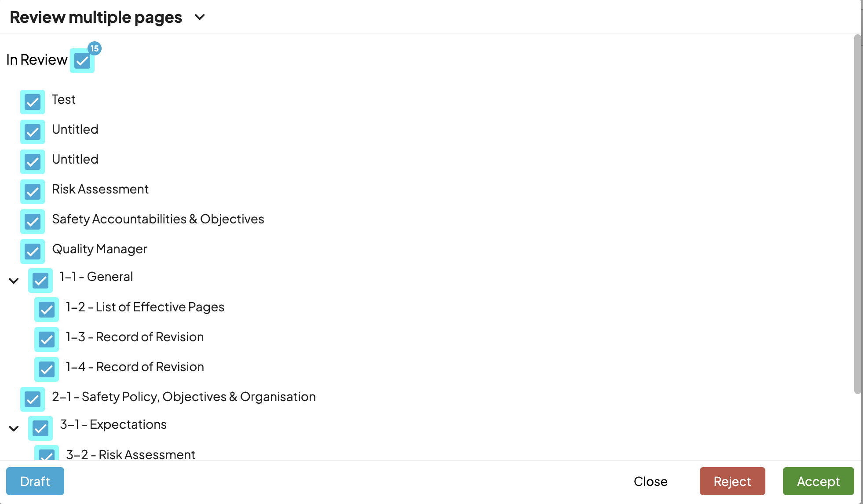The image size is (863, 504).
Task: Uncheck 1-2 - List of Effective Pages
Action: [x=47, y=310]
